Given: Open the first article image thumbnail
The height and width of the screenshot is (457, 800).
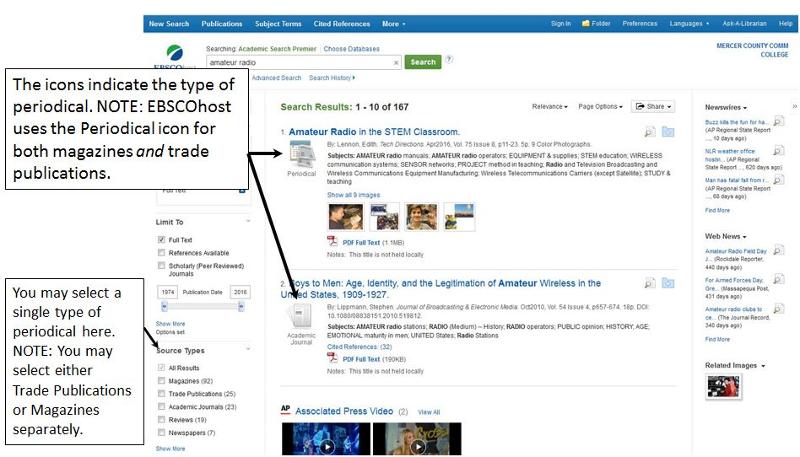Looking at the screenshot, I should pos(346,217).
